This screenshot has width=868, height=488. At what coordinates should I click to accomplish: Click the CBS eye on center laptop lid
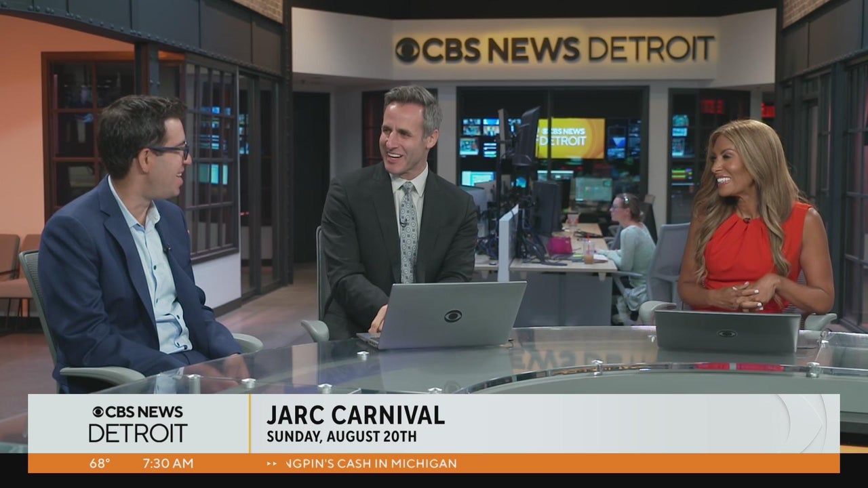coord(452,316)
